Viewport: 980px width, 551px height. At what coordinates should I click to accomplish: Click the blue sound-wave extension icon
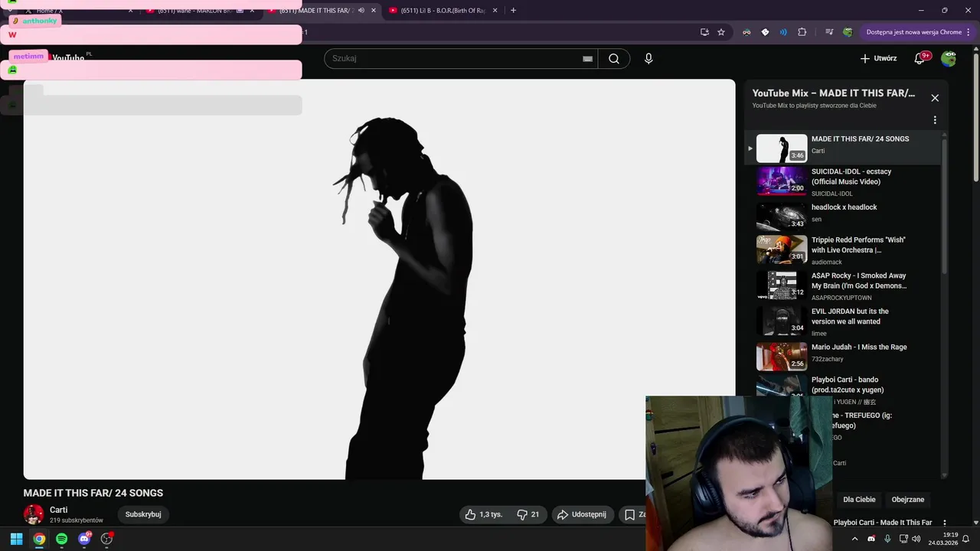coord(783,32)
